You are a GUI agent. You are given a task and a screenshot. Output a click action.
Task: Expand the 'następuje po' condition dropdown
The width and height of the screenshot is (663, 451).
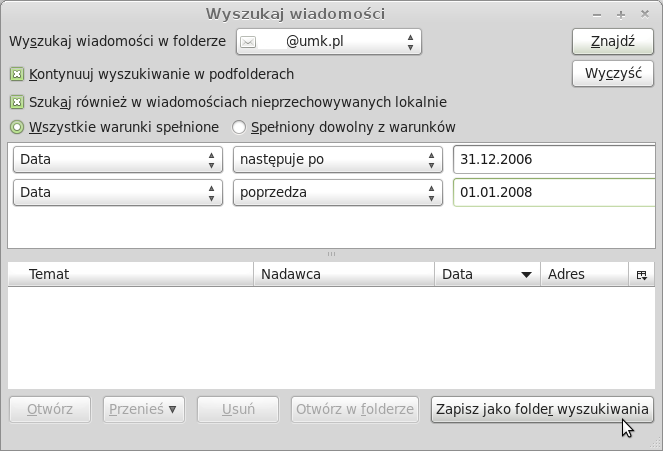[337, 160]
